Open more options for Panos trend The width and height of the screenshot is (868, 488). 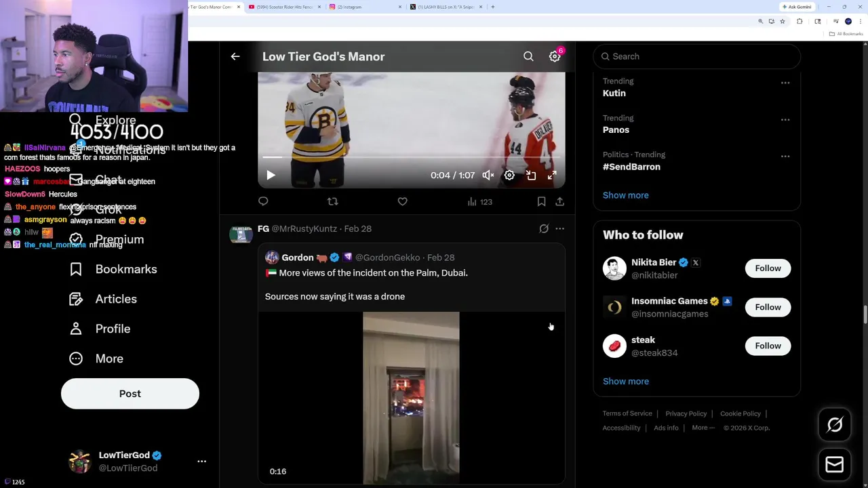[x=785, y=119]
